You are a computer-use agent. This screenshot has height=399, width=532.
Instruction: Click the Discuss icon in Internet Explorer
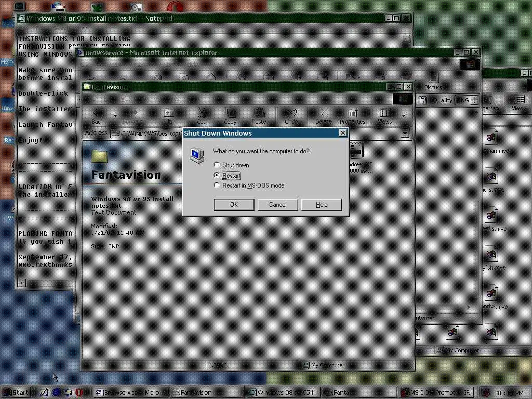(x=433, y=82)
